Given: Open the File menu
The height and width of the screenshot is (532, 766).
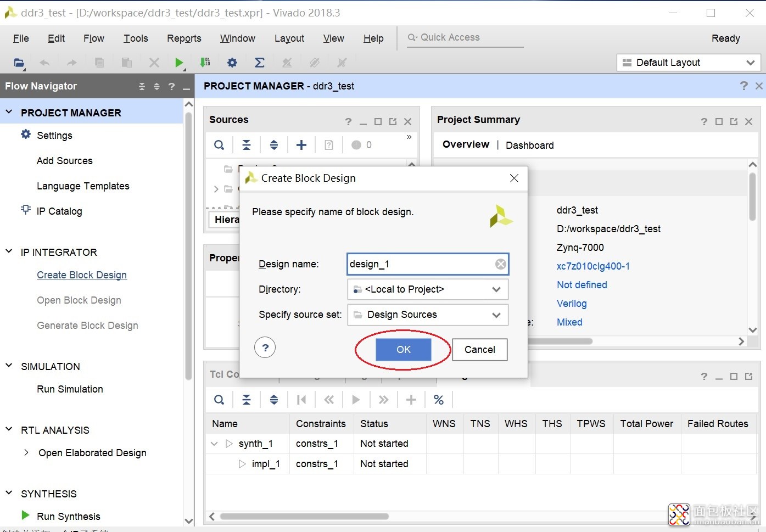Looking at the screenshot, I should tap(21, 38).
